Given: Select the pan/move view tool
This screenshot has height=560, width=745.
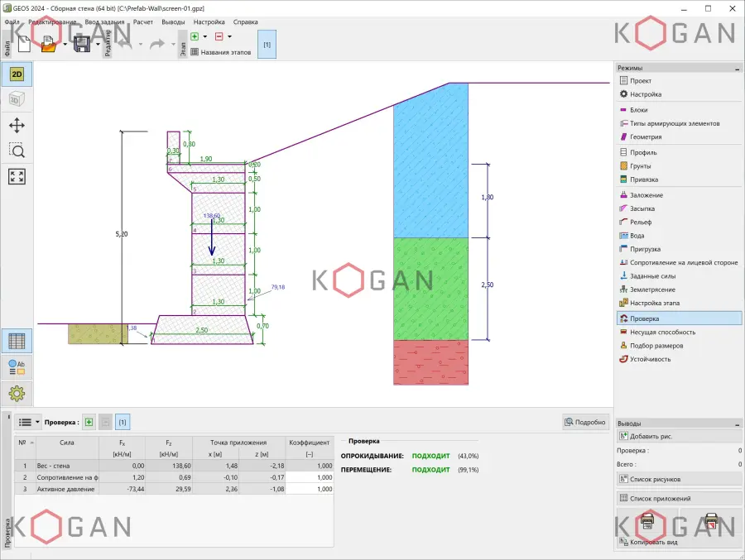Looking at the screenshot, I should (17, 126).
